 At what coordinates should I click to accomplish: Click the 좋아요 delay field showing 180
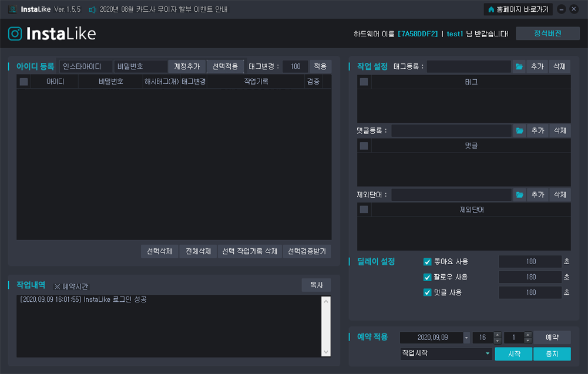pos(530,262)
